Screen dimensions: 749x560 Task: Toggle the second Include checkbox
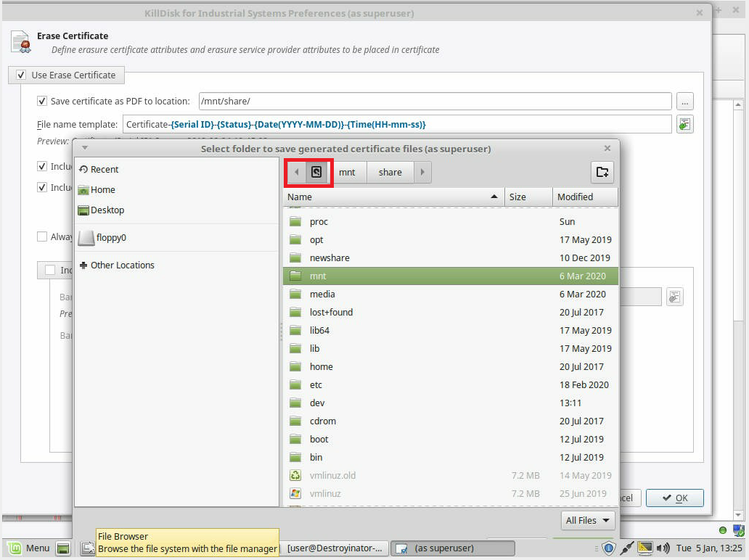point(42,187)
